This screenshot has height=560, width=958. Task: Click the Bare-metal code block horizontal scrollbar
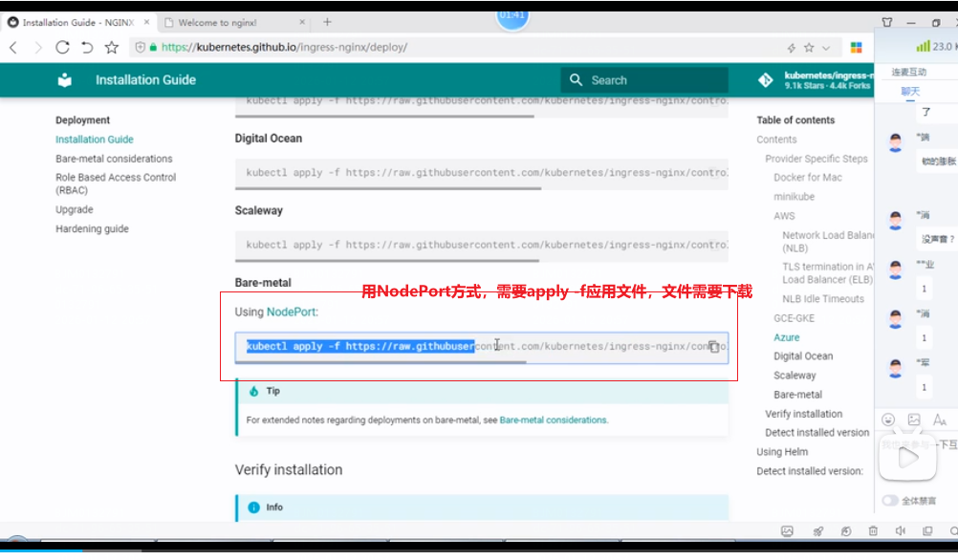381,362
